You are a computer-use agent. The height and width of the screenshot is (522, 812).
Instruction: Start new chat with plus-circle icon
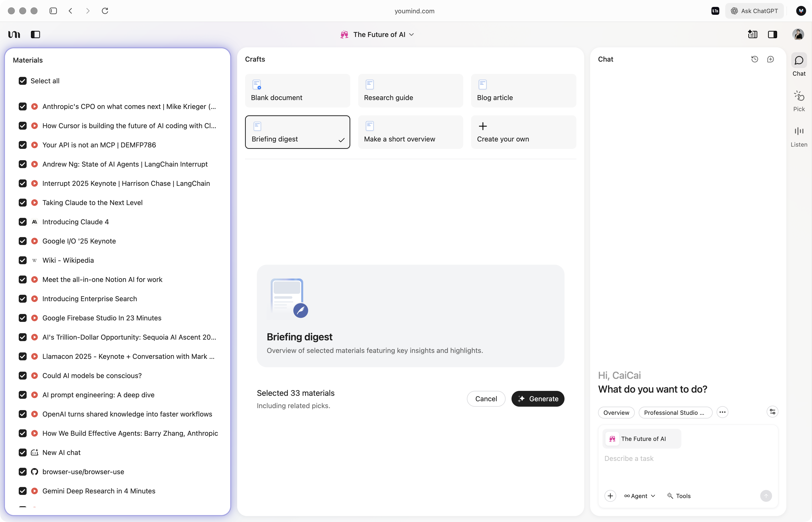(770, 59)
